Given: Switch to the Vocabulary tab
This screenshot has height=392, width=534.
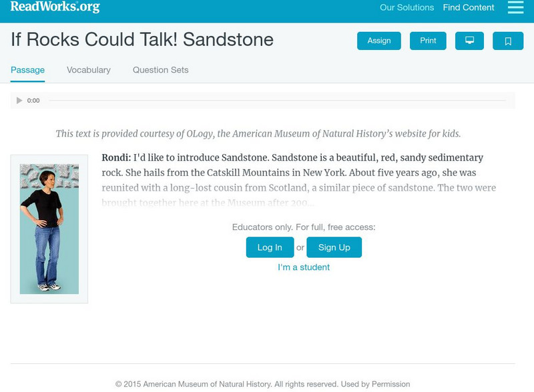Looking at the screenshot, I should click(x=89, y=70).
